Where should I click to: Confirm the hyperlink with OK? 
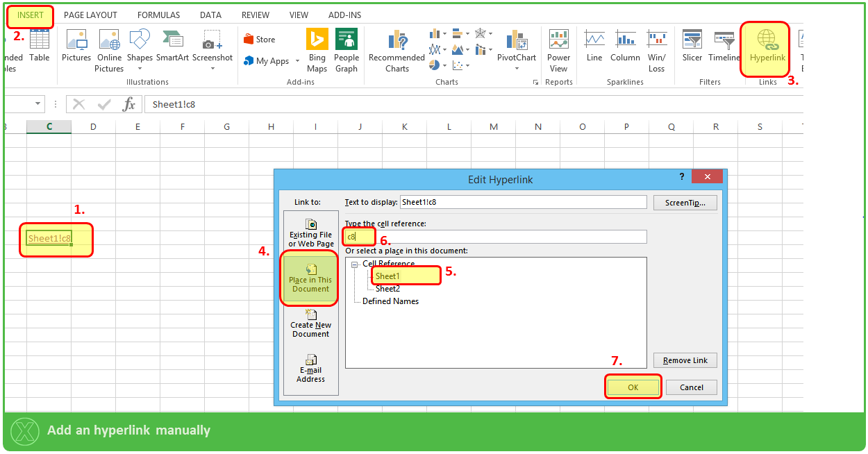[632, 387]
